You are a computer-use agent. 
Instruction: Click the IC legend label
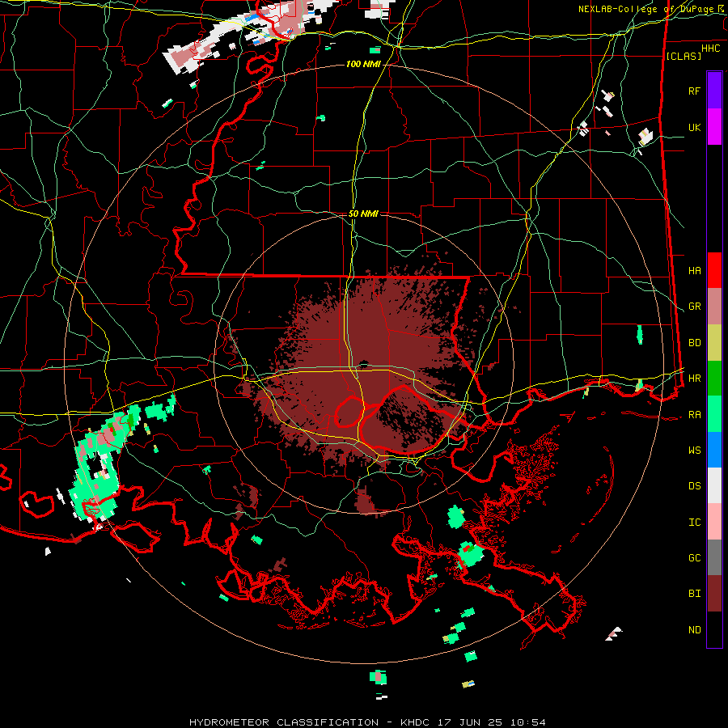pos(695,523)
